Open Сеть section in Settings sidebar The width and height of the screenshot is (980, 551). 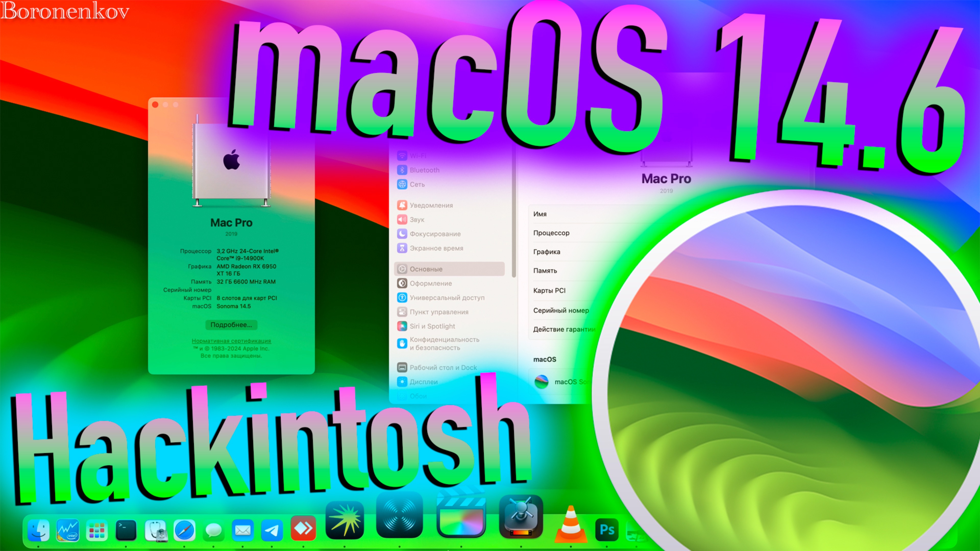pyautogui.click(x=449, y=184)
